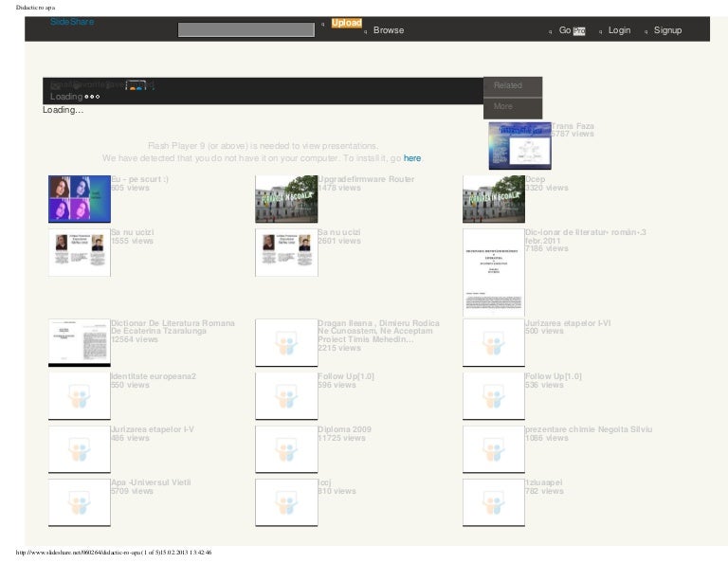This screenshot has width=728, height=563.
Task: Click the Signup link
Action: tap(667, 30)
